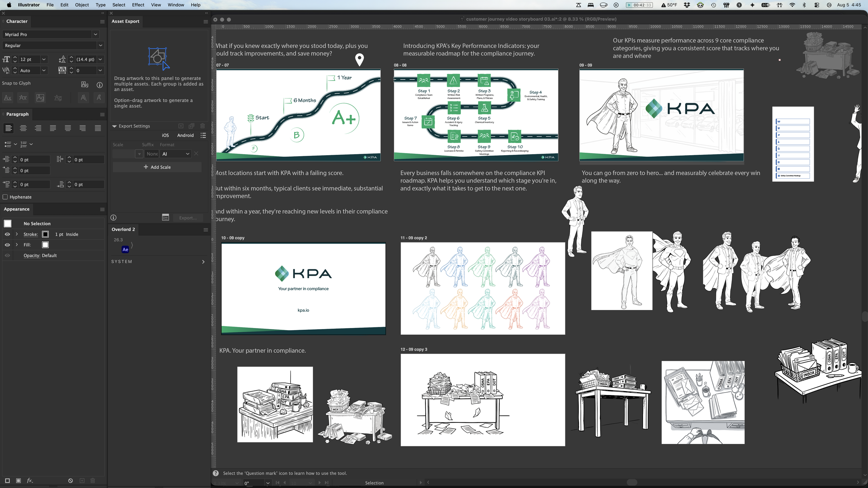Click the Fill color swatch in Appearance

click(x=45, y=245)
